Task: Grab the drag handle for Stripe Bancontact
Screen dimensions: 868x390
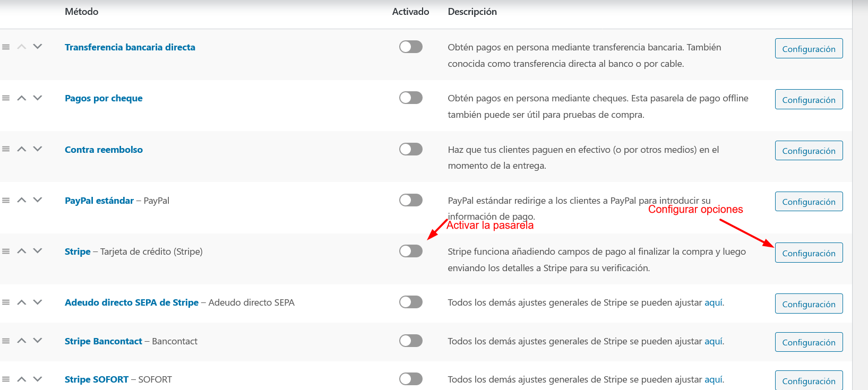Action: click(6, 341)
